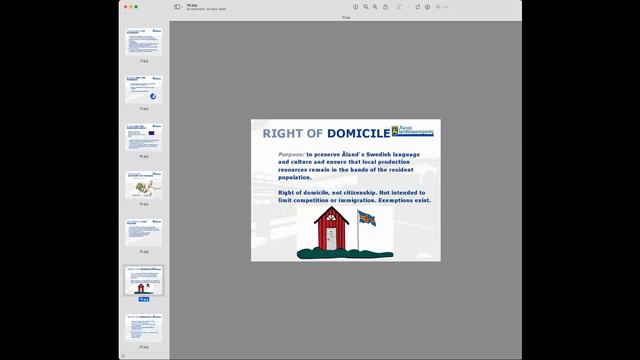Rotate the image
Viewport: 640px width, 360px height.
pos(418,7)
